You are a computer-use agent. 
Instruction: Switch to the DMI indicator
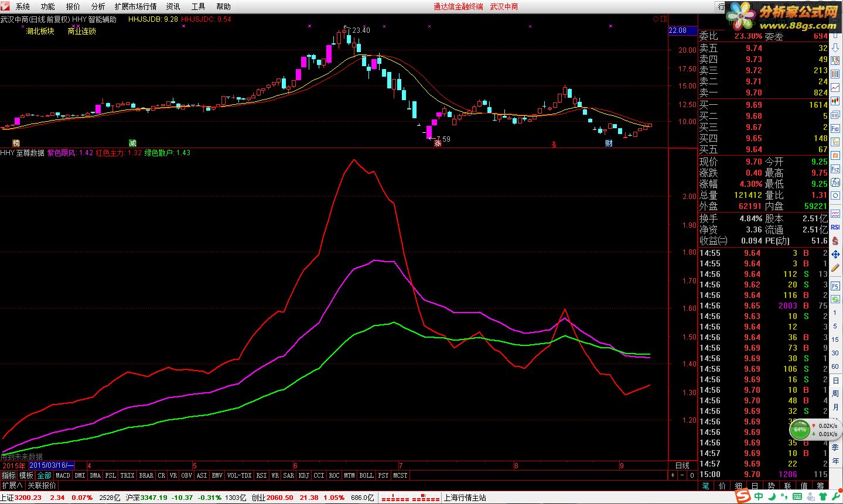(80, 475)
